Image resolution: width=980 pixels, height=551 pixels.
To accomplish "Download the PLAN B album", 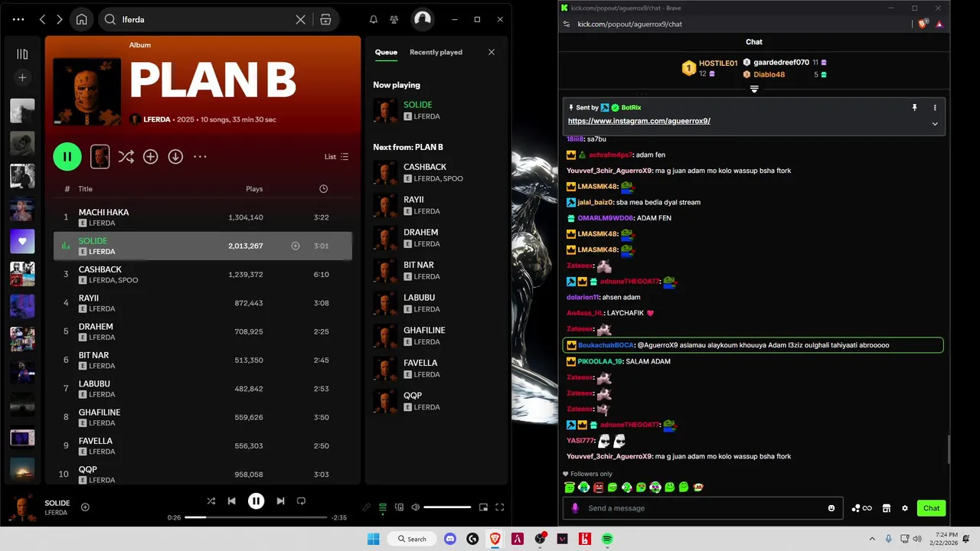I will click(x=175, y=157).
